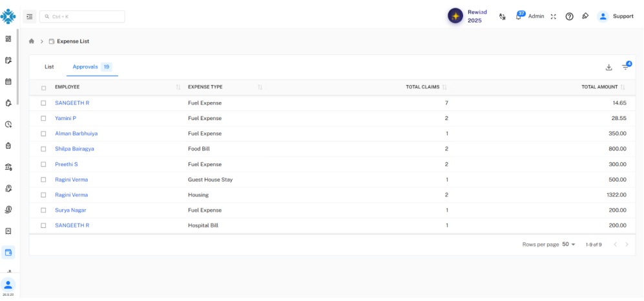Open the filter icon with badge 4
The image size is (644, 301).
click(625, 67)
